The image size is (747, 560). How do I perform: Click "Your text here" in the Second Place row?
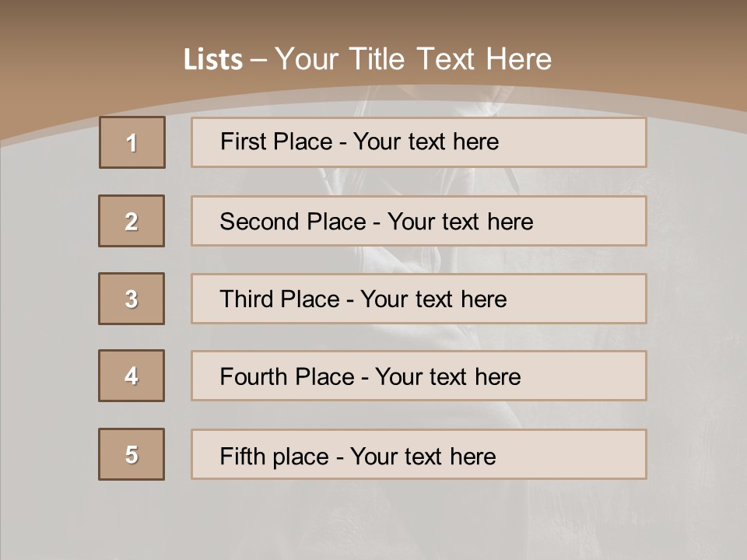[x=460, y=222]
